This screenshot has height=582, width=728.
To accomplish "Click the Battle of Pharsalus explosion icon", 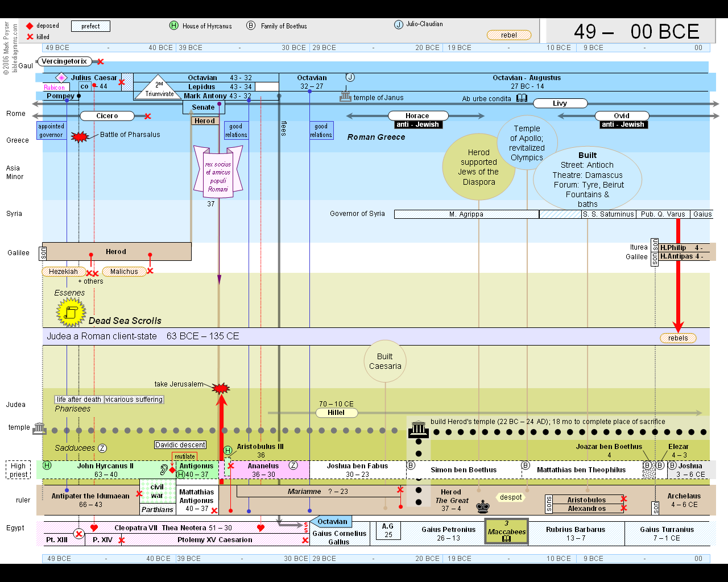I will coord(80,136).
